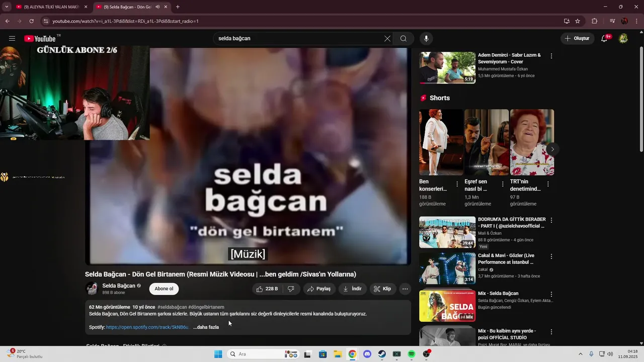
Task: Close the ALEYNA TİLKİ tab
Action: 86,7
